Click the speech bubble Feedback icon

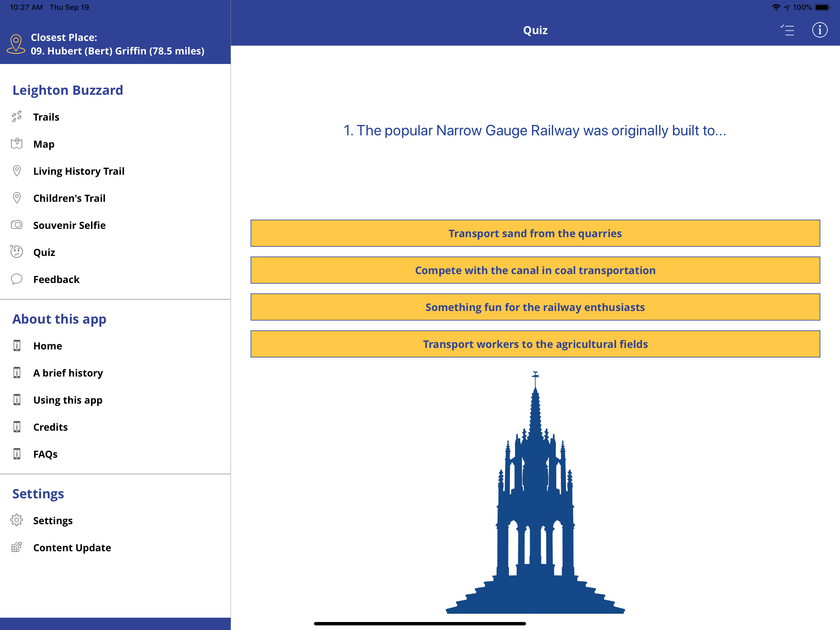tap(17, 279)
